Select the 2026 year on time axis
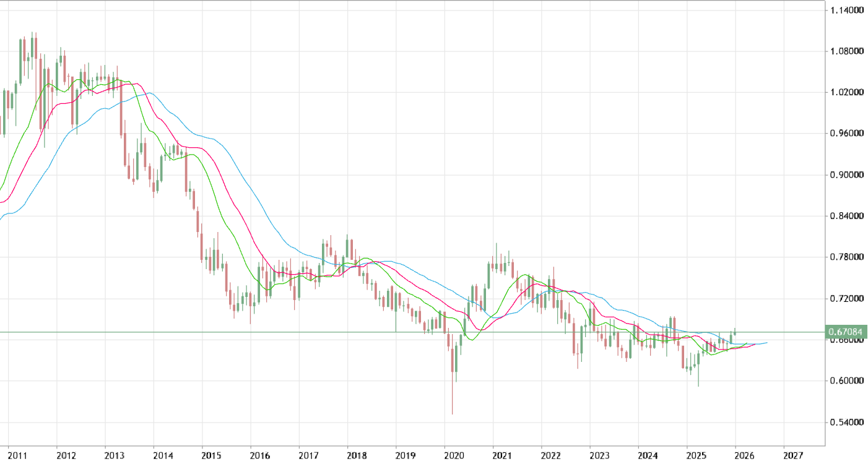The height and width of the screenshot is (464, 868). [745, 456]
